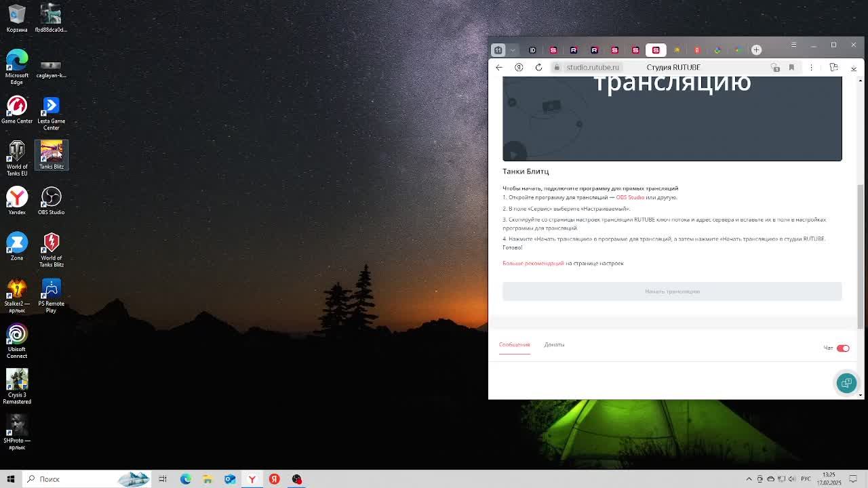Switch to the first browser tab with ID icon
Image resolution: width=868 pixels, height=488 pixels.
532,49
